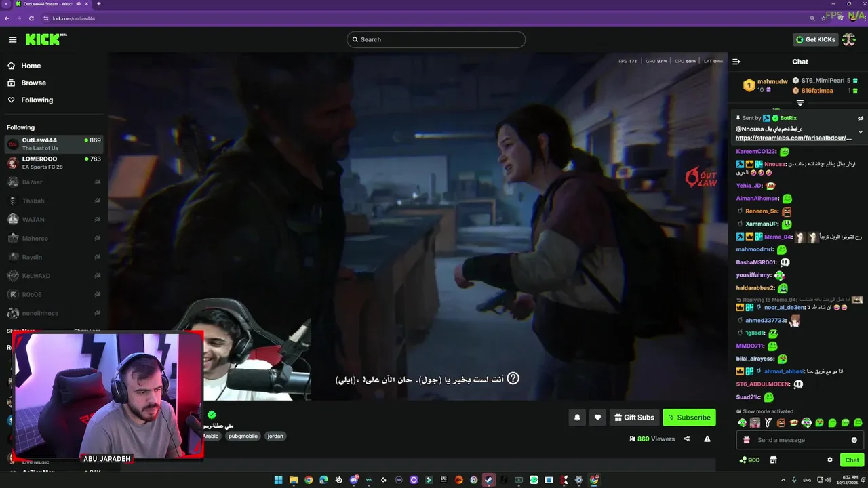This screenshot has height=488, width=868.
Task: Hide the pinned BotRix message
Action: point(861,118)
